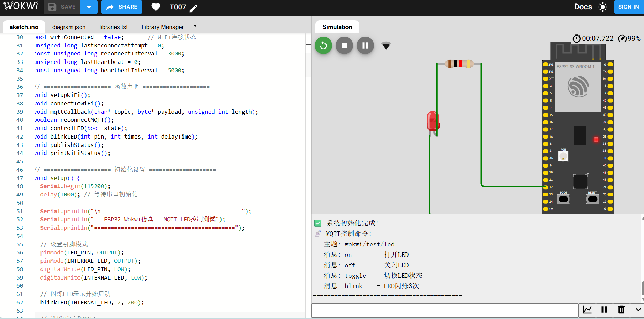Open the Library Manager tab
644x319 pixels.
pos(163,27)
